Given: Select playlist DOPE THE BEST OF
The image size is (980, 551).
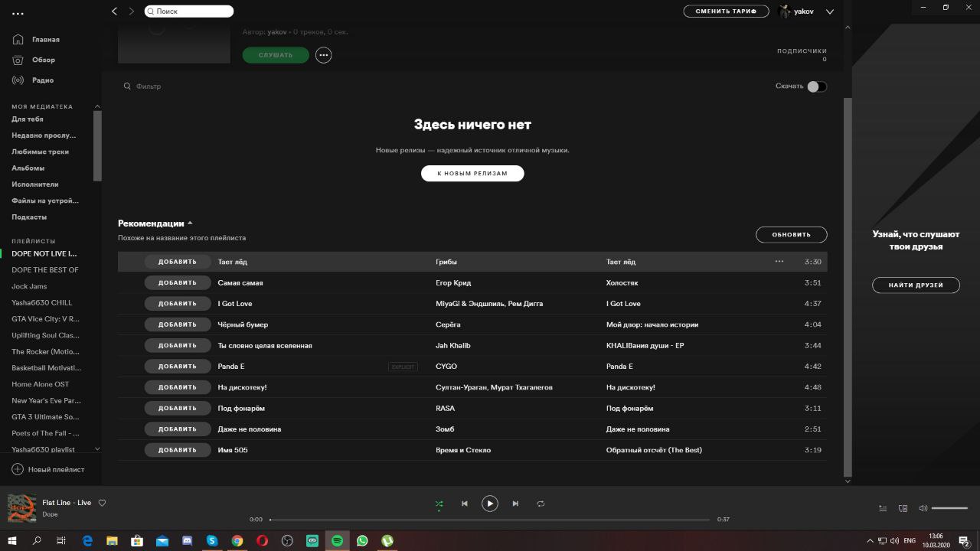Looking at the screenshot, I should tap(45, 269).
